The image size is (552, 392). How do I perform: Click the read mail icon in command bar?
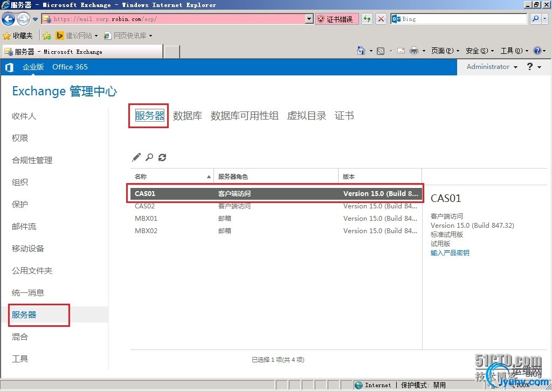[x=401, y=51]
